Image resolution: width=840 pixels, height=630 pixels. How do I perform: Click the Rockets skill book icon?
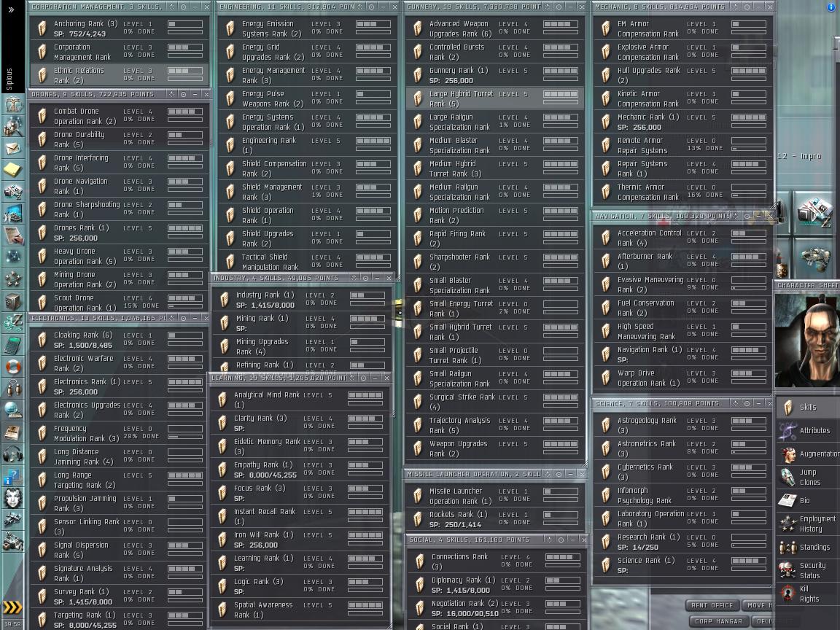417,519
